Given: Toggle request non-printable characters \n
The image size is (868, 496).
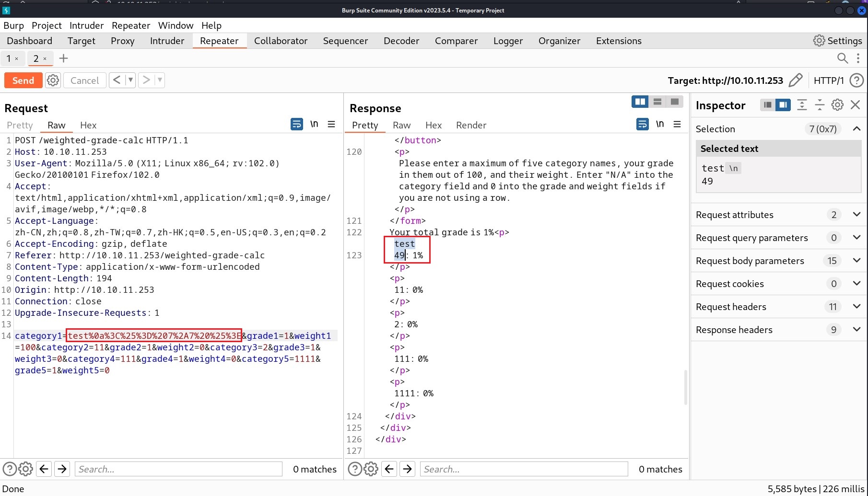Looking at the screenshot, I should point(314,124).
